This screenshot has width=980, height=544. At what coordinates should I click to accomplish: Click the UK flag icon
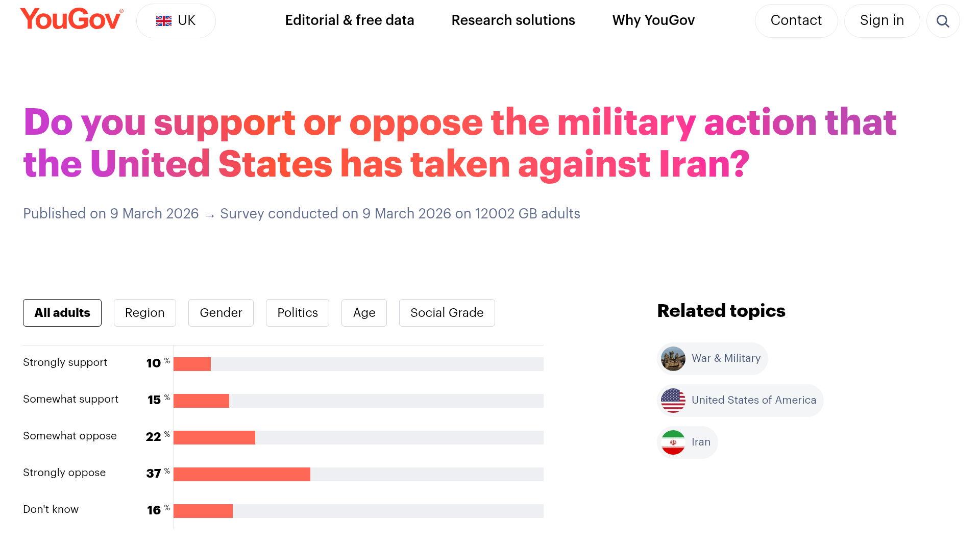(x=163, y=21)
